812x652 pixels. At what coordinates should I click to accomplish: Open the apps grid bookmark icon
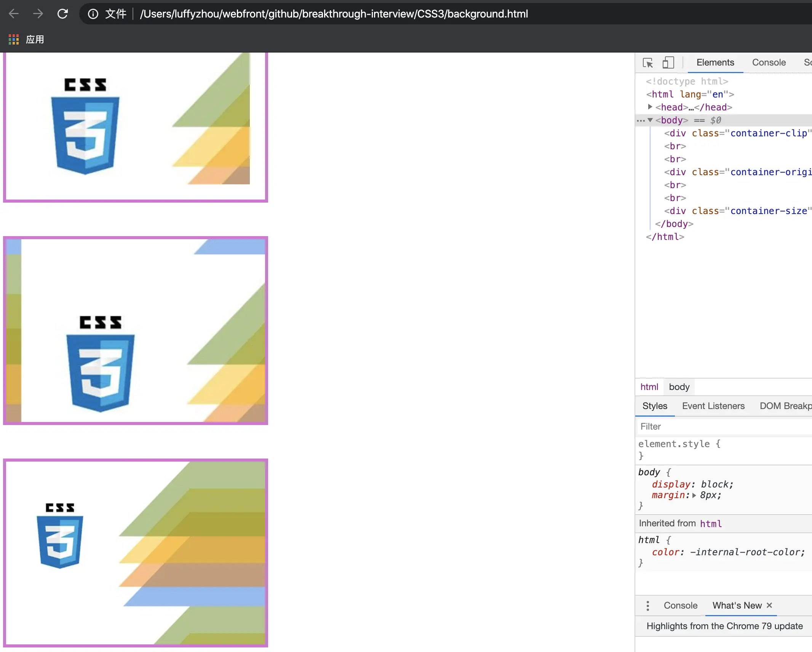coord(14,39)
